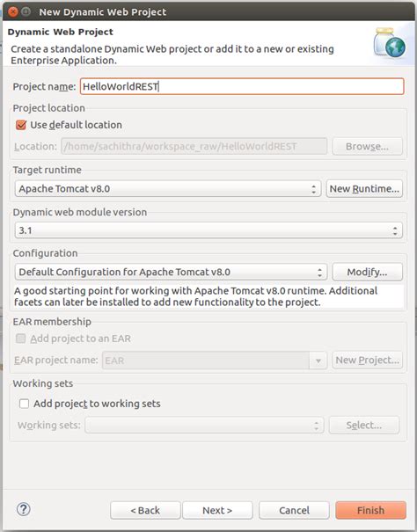The image size is (417, 532).
Task: Uncheck Use default location checkbox
Action: coord(21,125)
